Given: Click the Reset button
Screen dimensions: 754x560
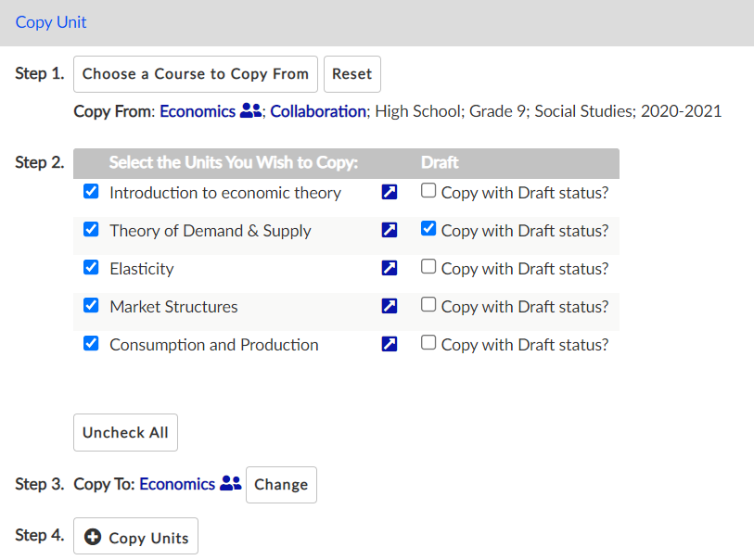Looking at the screenshot, I should point(352,74).
